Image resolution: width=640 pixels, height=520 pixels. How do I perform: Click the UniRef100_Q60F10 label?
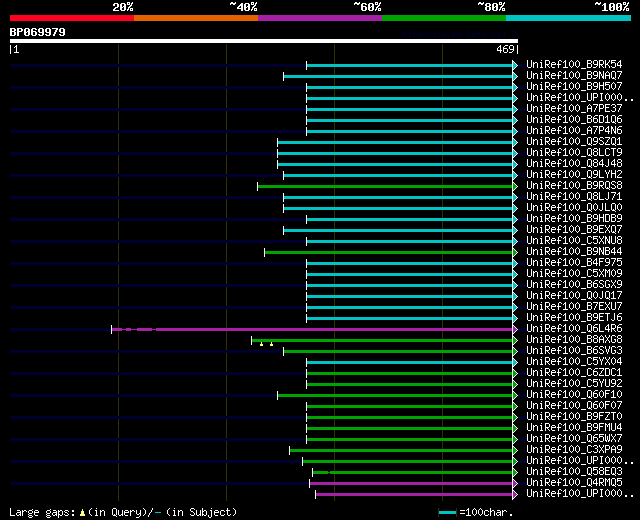click(574, 395)
